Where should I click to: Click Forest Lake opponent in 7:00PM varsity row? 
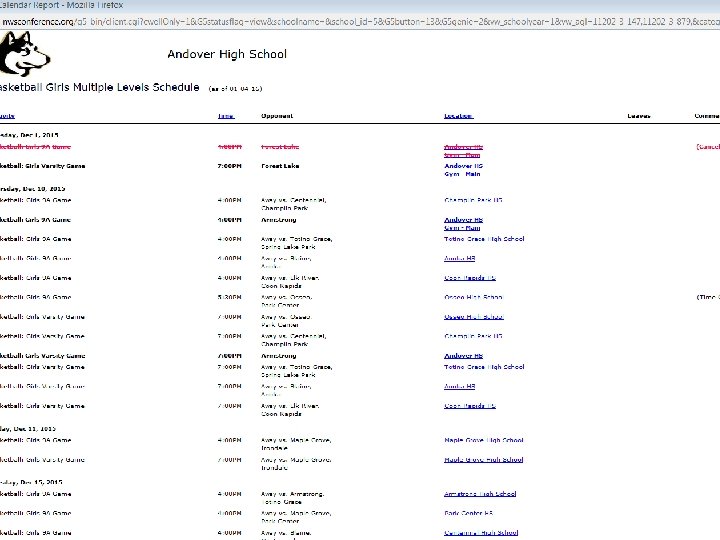pyautogui.click(x=280, y=166)
